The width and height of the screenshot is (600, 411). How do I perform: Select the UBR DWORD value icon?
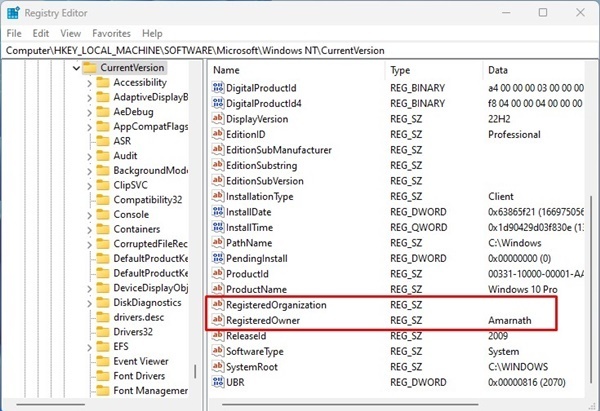click(x=218, y=382)
